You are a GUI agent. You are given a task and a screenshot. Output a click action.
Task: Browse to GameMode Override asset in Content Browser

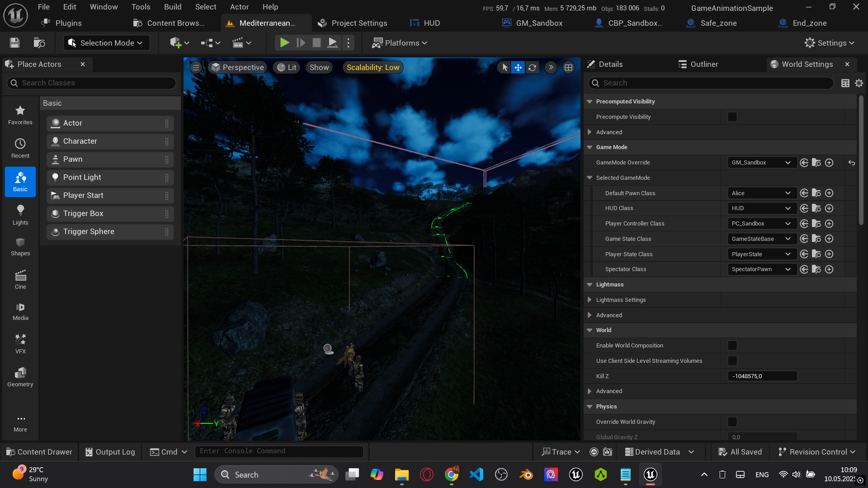816,163
